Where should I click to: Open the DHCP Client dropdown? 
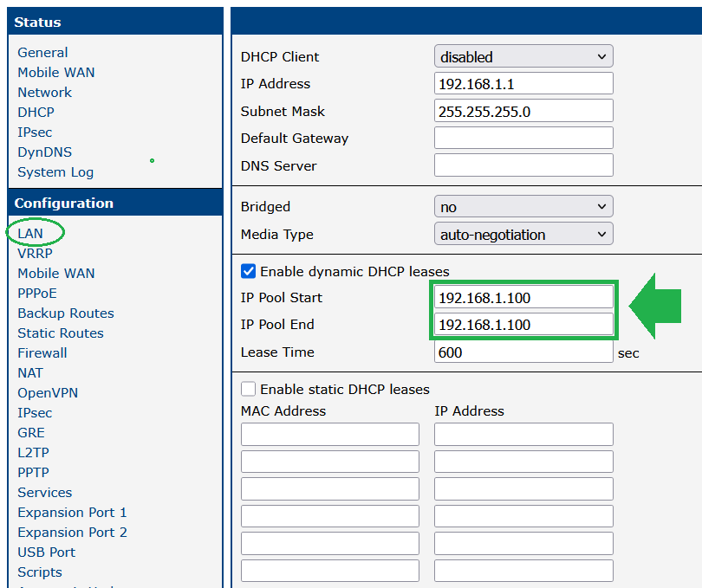tap(523, 57)
